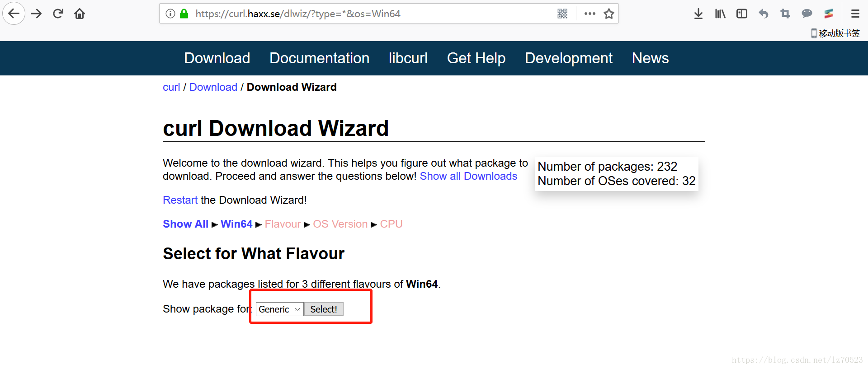Click the Number of OSes covered: 32 text

617,181
